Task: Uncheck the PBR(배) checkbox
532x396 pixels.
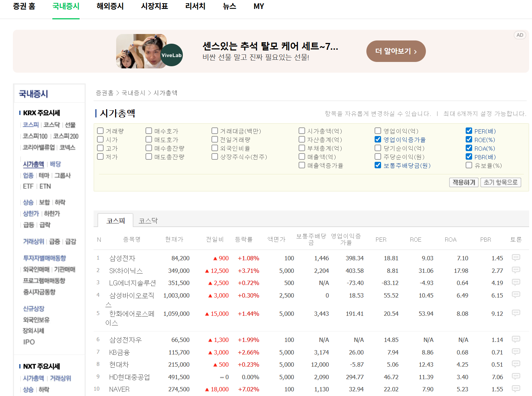Action: [469, 156]
